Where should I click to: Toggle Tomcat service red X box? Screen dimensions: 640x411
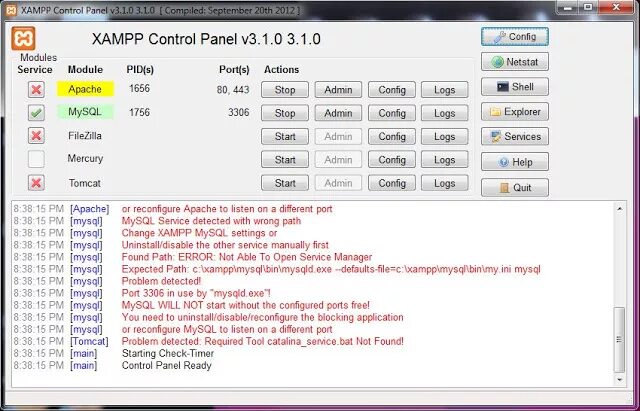point(36,183)
